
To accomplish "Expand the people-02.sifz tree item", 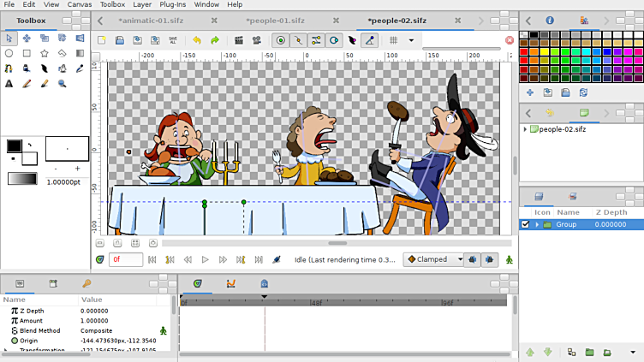I will (x=525, y=129).
